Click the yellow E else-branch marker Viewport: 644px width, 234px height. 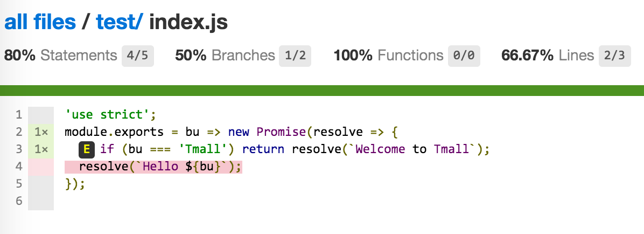[87, 150]
